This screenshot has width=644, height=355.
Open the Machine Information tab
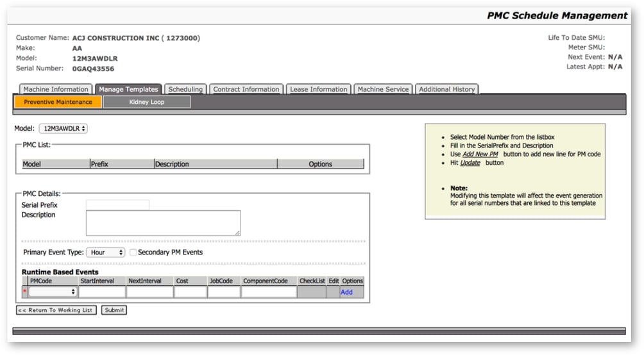click(56, 89)
